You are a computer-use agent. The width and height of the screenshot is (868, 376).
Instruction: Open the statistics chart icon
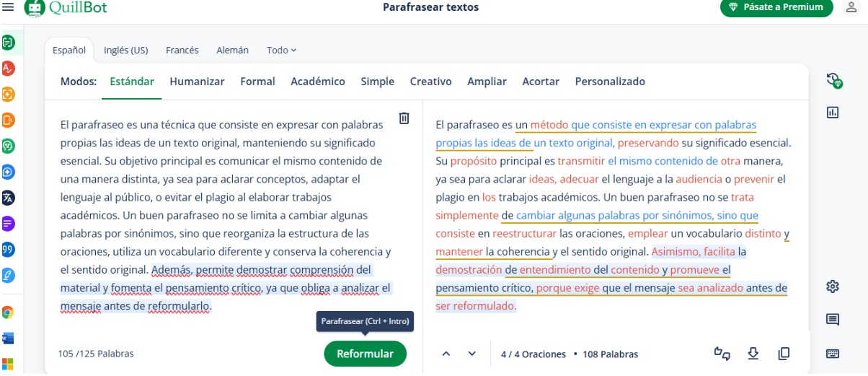pos(833,112)
